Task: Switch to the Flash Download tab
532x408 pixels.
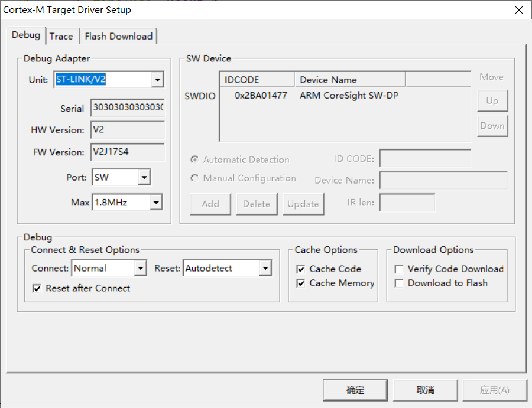Action: (x=119, y=36)
